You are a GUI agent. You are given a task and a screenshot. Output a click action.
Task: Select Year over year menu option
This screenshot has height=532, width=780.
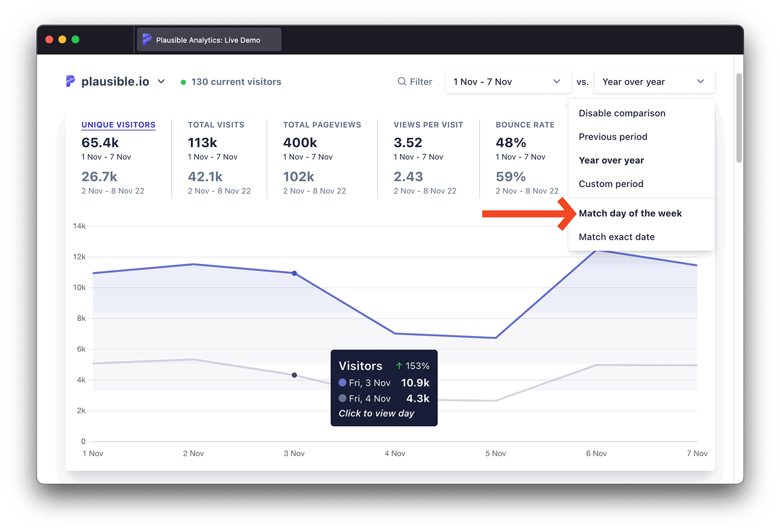(x=611, y=160)
